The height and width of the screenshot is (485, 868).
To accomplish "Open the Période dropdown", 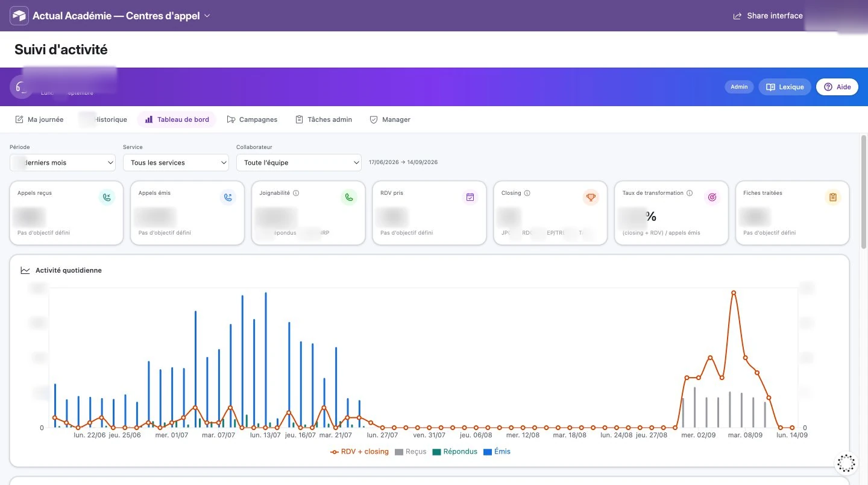I will tap(63, 162).
